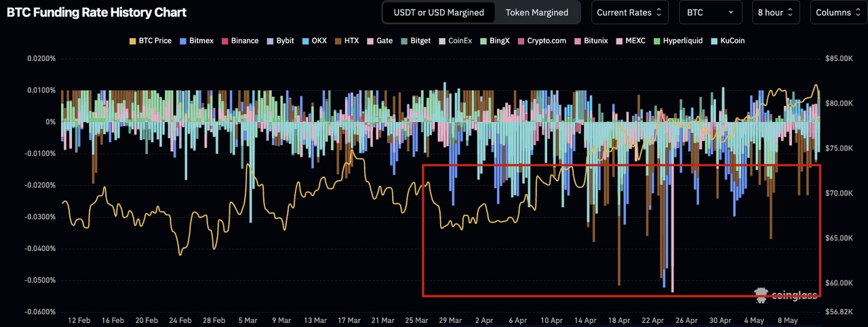The image size is (868, 327).
Task: Toggle Binance legend series
Action: [x=239, y=41]
